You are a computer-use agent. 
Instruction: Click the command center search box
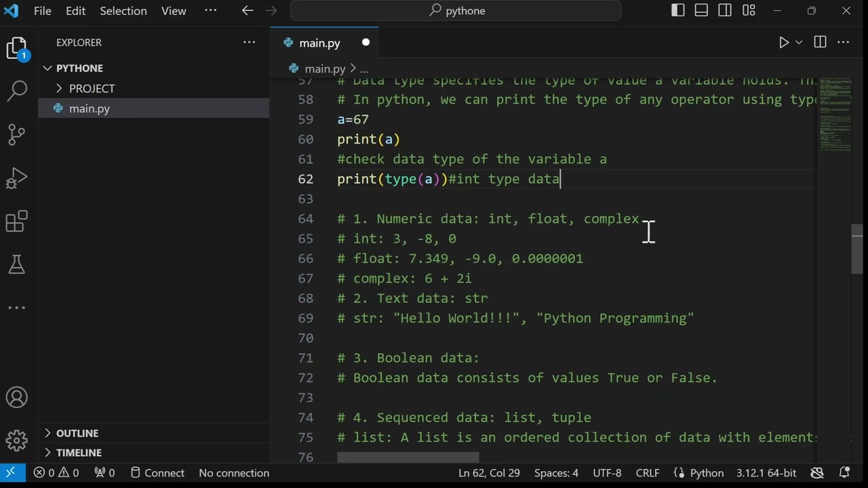coord(456,11)
